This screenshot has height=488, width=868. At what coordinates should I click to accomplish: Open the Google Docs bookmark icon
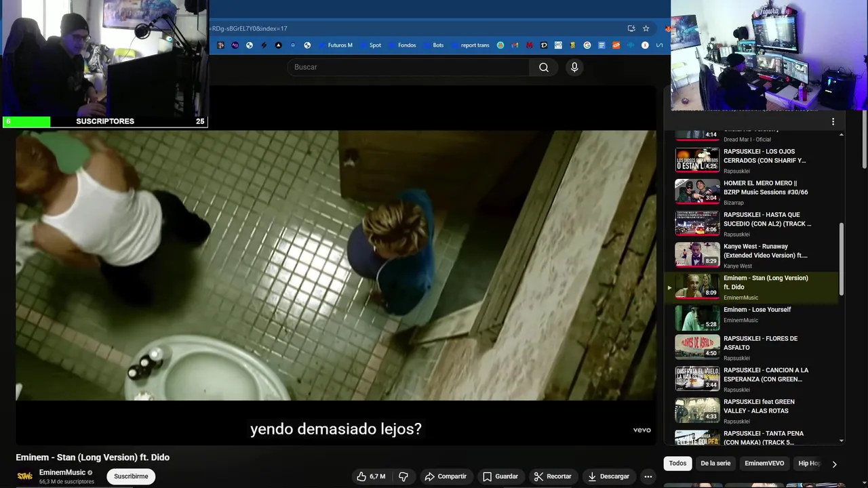(x=601, y=45)
